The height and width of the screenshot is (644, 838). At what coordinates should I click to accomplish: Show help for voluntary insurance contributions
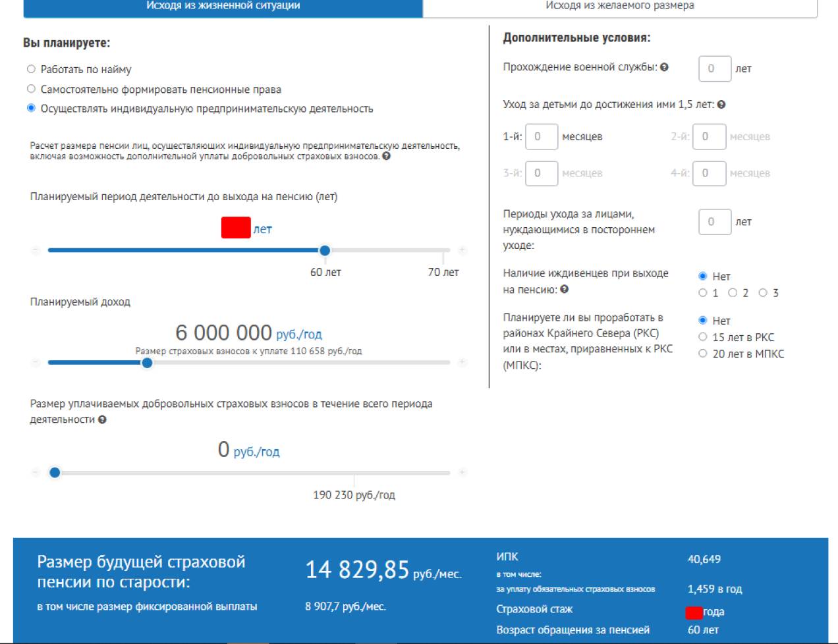coord(102,419)
